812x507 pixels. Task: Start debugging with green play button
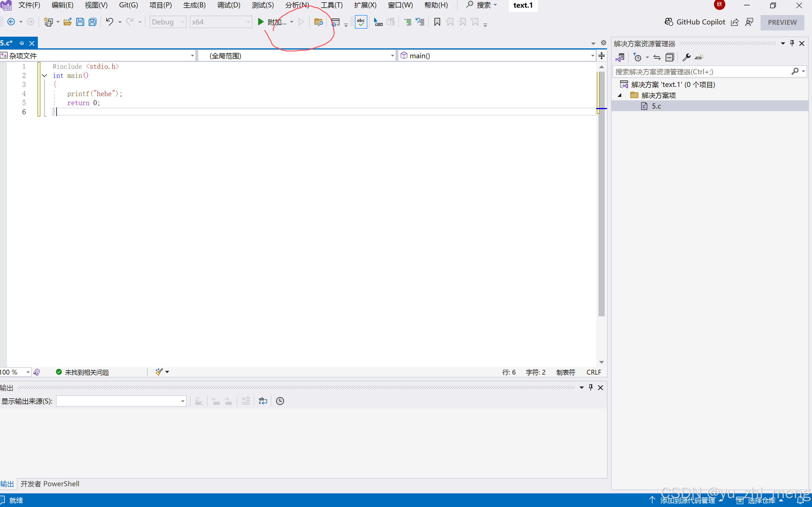click(261, 22)
